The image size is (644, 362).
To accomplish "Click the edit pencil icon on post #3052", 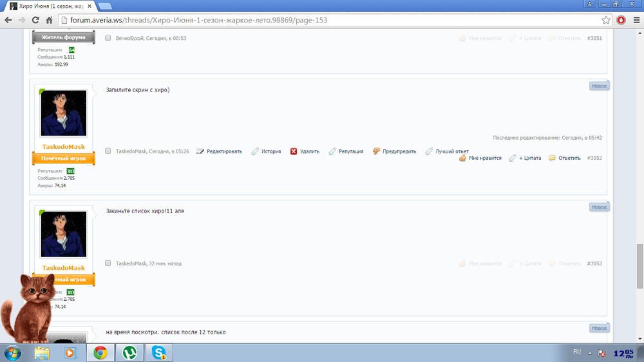I will (x=200, y=151).
